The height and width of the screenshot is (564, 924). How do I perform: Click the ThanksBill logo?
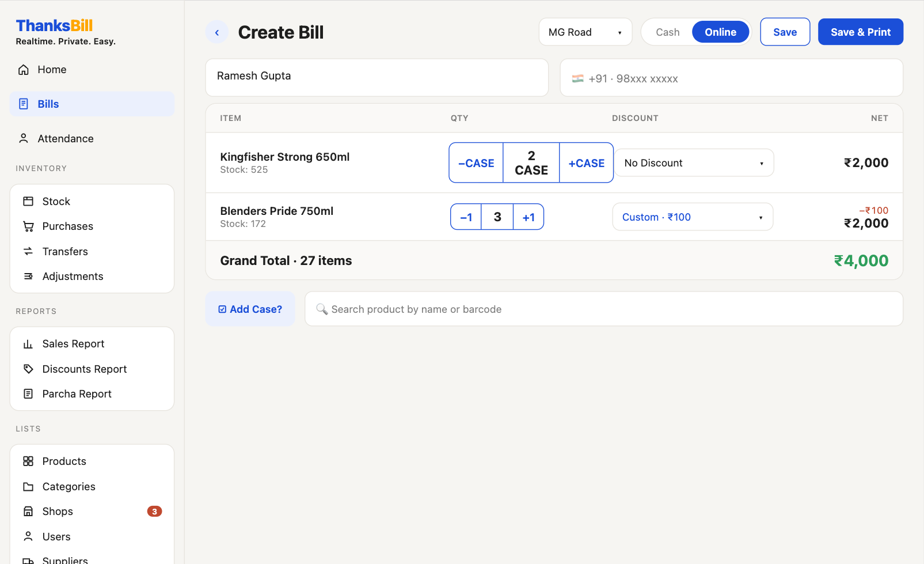[54, 25]
